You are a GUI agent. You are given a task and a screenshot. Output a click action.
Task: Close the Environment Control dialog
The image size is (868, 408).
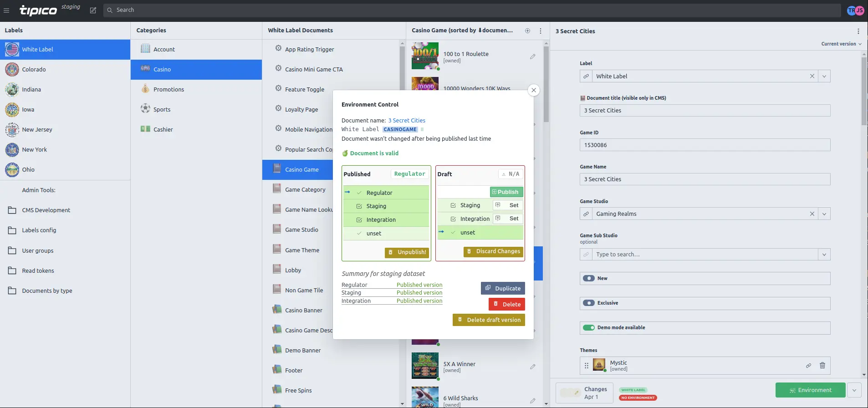534,90
